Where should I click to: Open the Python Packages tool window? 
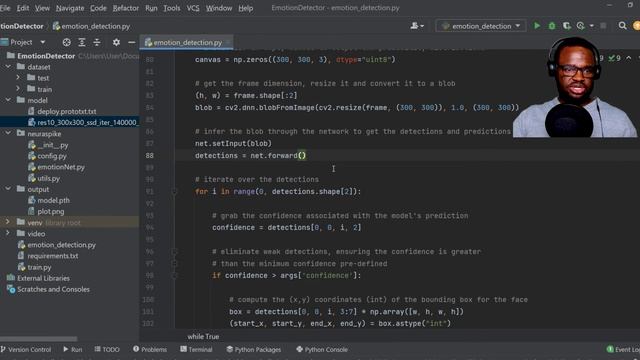pyautogui.click(x=253, y=349)
